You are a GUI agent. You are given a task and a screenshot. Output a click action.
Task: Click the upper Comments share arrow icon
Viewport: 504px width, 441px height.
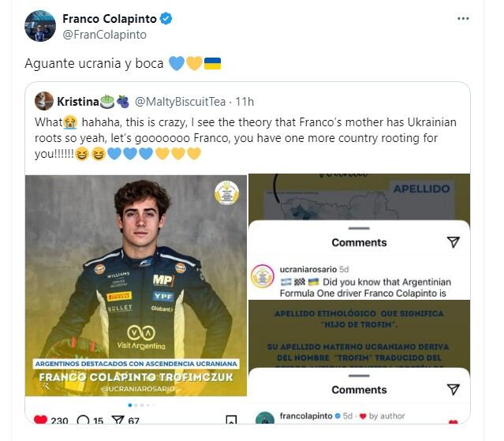click(454, 242)
